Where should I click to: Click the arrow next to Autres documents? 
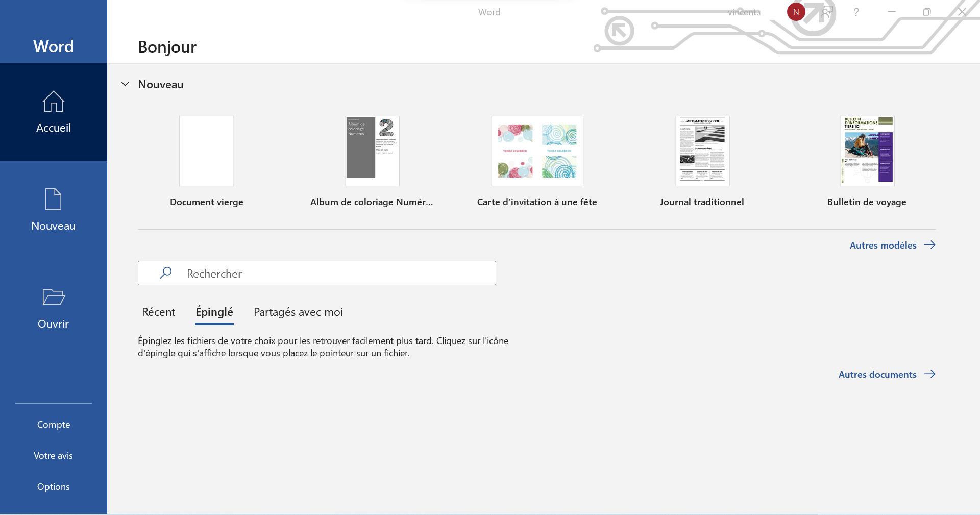pyautogui.click(x=929, y=374)
